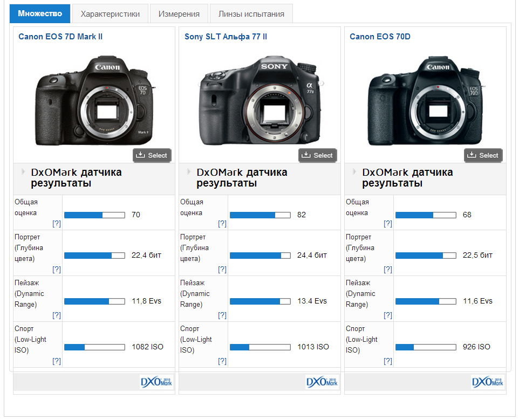
Task: Open the Линзы испытания tab
Action: pos(251,14)
